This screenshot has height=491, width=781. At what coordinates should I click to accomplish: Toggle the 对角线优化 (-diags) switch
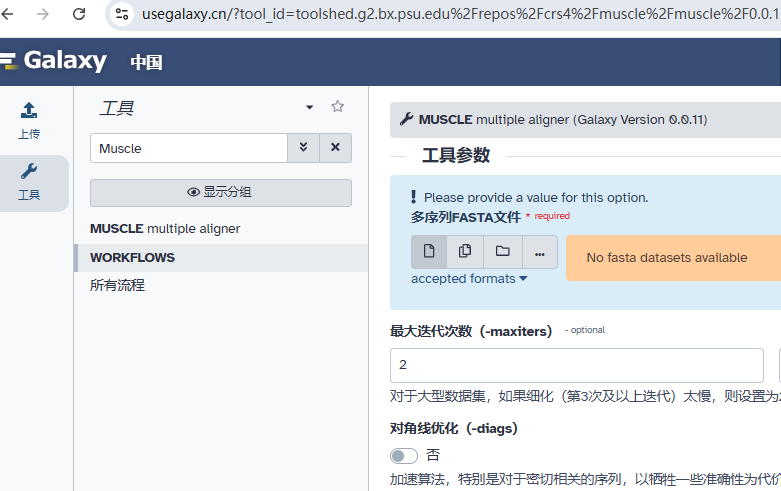point(403,455)
